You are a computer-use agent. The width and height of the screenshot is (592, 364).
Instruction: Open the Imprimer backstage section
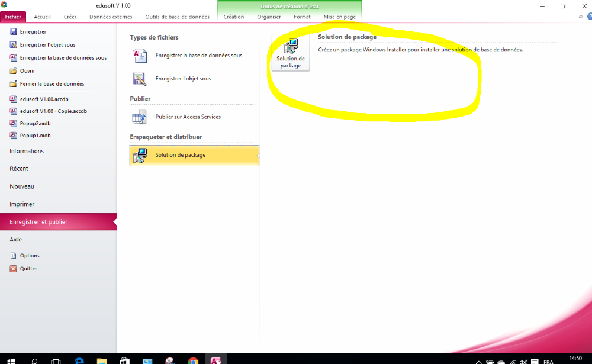coord(22,204)
